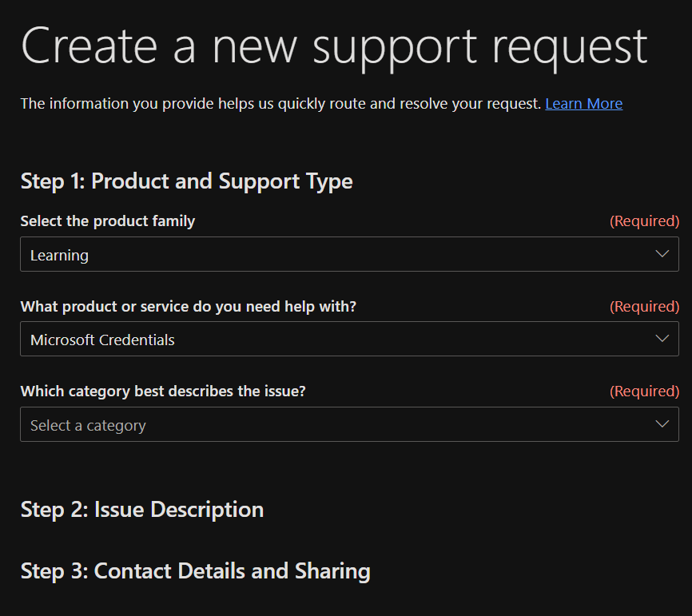Click the Select the product family label
The width and height of the screenshot is (692, 616).
click(x=107, y=221)
